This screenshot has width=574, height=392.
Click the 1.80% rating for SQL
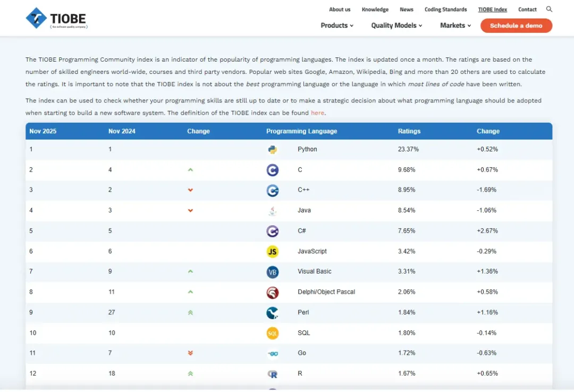coord(407,333)
